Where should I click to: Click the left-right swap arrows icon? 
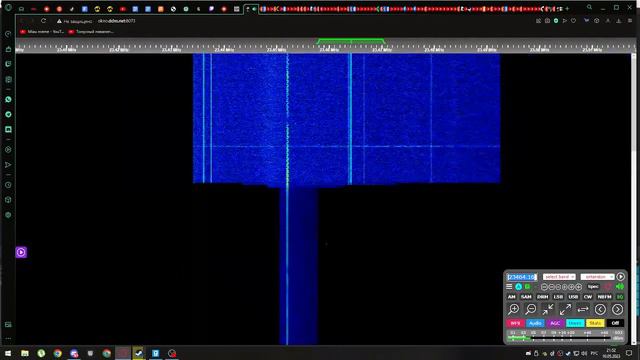582,309
